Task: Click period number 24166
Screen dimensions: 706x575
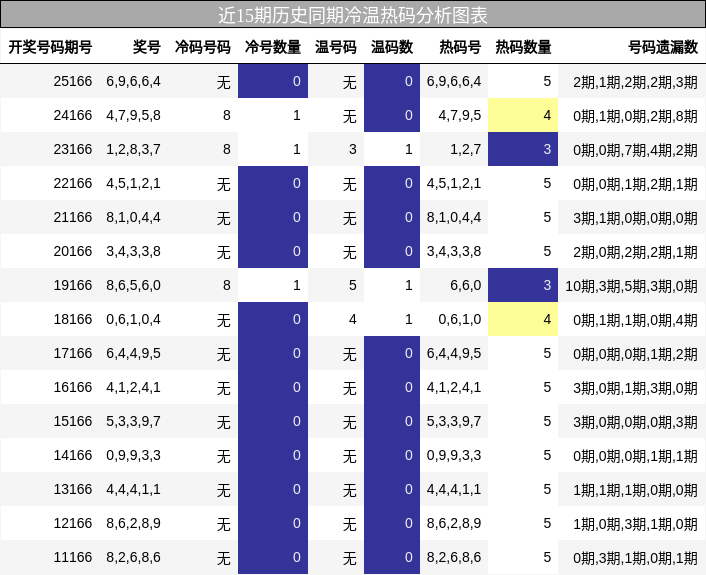Action: click(x=72, y=115)
